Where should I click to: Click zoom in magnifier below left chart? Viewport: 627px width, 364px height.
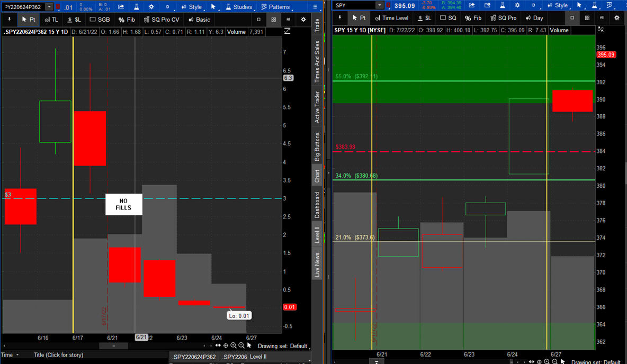(234, 345)
